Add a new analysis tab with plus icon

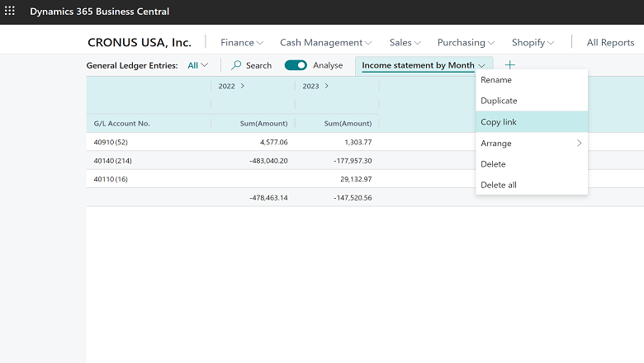tap(509, 65)
